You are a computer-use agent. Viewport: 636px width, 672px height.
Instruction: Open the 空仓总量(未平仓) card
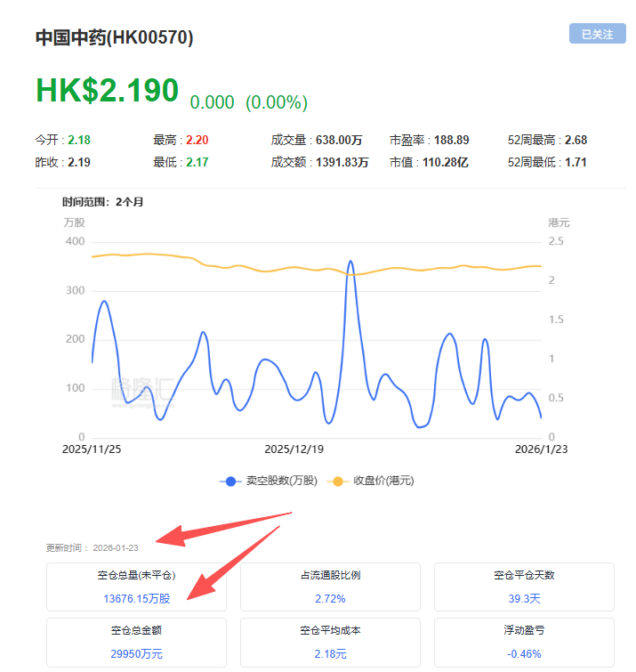136,587
